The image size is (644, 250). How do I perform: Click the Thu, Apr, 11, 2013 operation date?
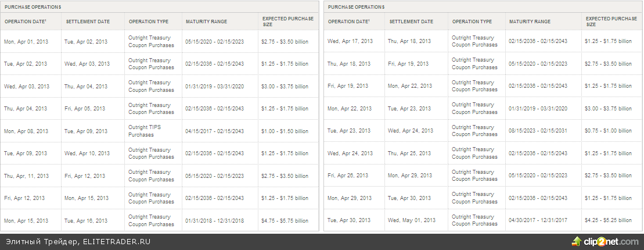pyautogui.click(x=27, y=176)
